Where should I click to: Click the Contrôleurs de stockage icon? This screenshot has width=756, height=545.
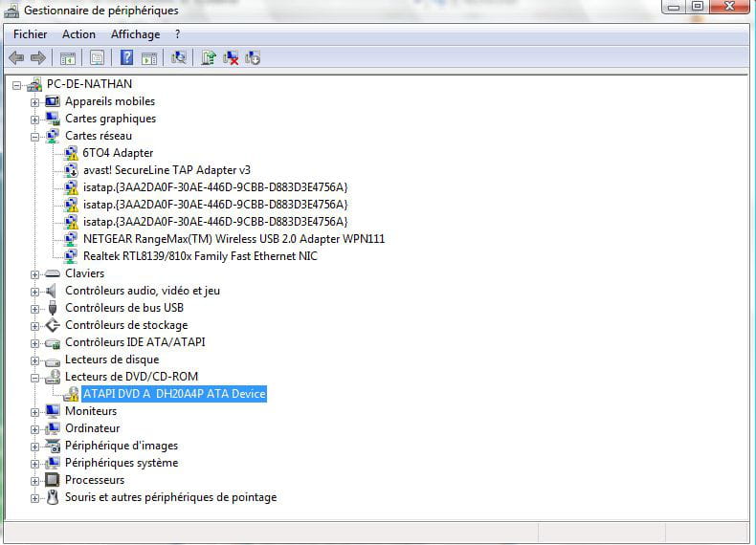pyautogui.click(x=52, y=325)
